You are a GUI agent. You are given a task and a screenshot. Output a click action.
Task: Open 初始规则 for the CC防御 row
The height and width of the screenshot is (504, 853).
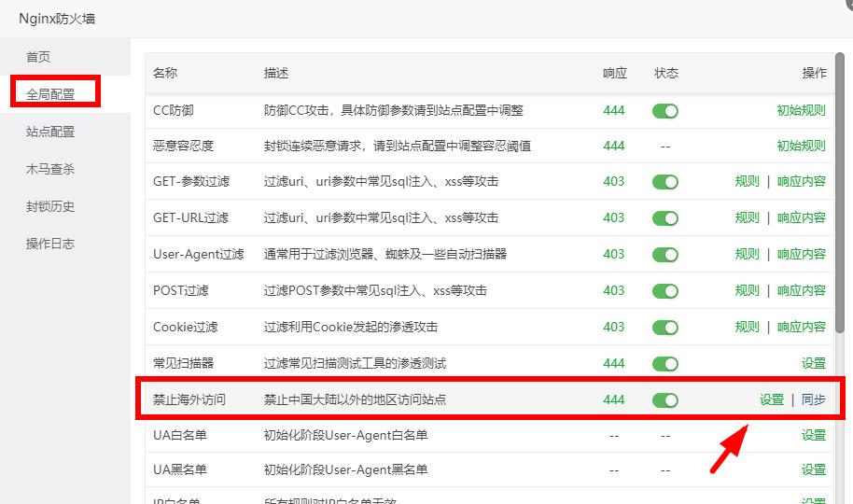point(802,110)
